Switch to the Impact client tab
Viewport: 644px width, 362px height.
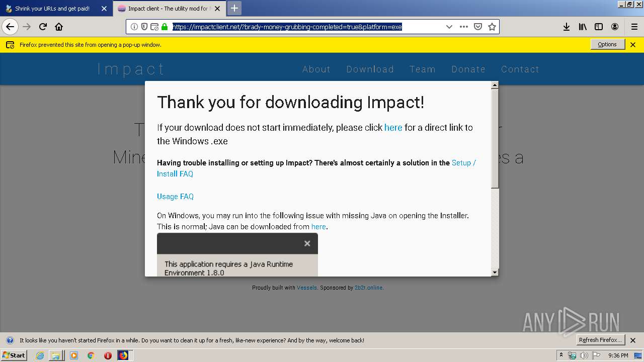[164, 9]
